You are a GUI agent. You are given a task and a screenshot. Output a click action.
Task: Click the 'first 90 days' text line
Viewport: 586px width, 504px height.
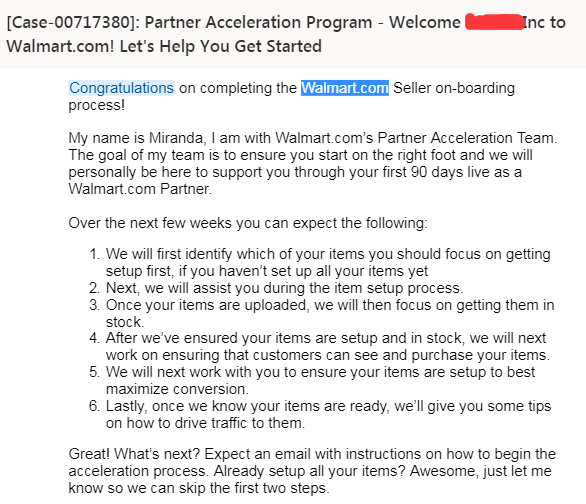click(295, 172)
